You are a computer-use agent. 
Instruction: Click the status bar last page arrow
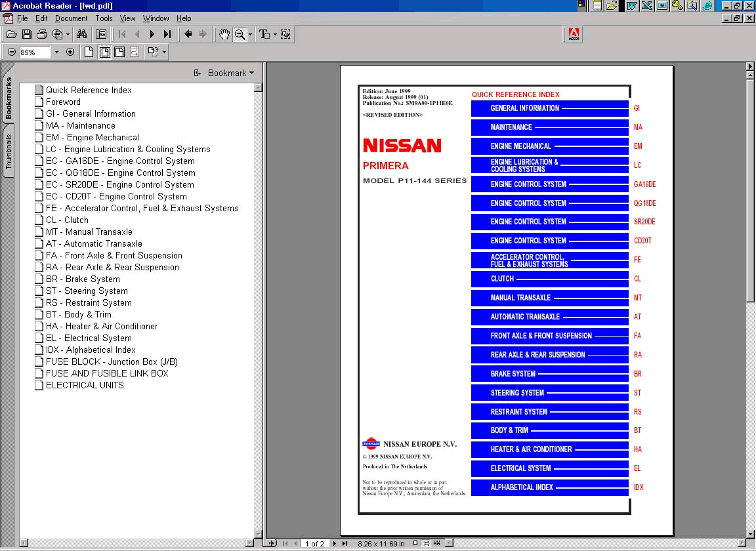(x=345, y=543)
